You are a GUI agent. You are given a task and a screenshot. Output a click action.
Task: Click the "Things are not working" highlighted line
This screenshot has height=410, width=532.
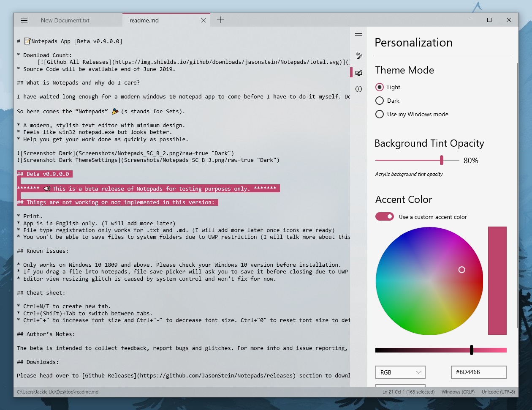117,202
